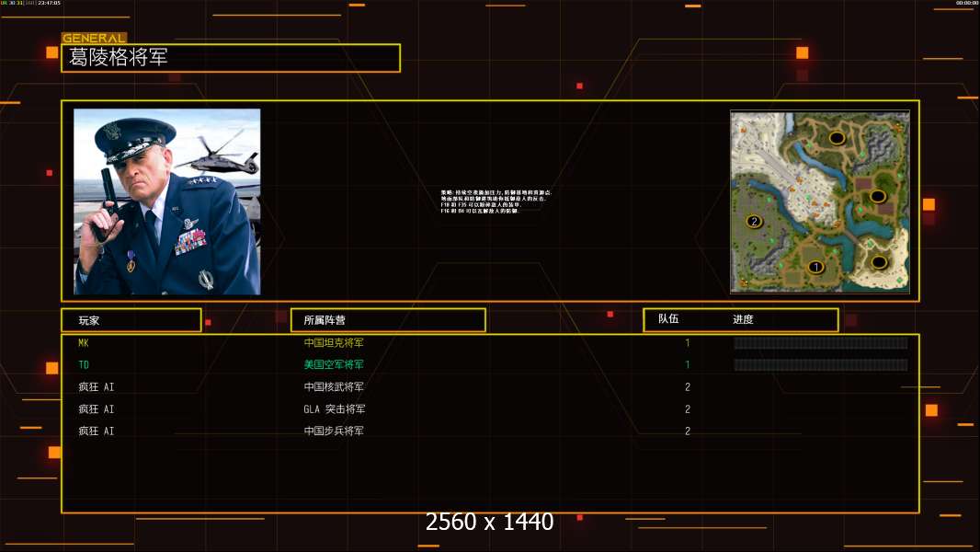Viewport: 980px width, 552px height.
Task: Click the strategy text starting with 策略
Action: coord(496,201)
